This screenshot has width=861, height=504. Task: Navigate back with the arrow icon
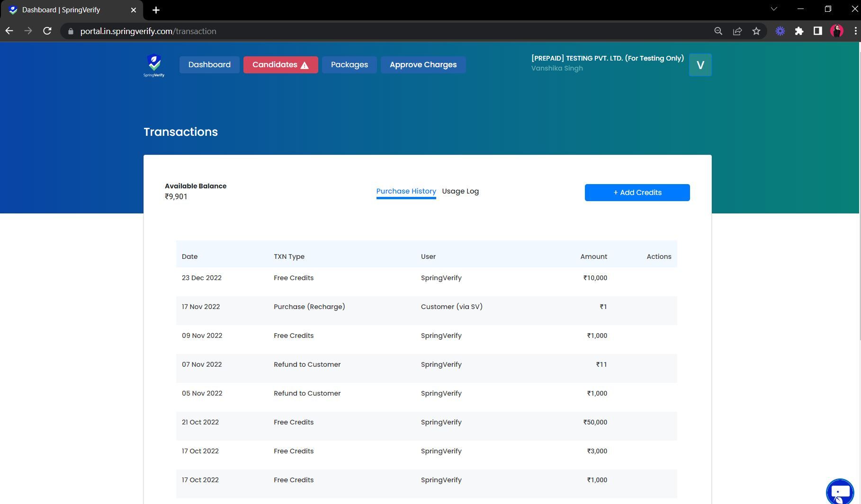[x=9, y=31]
